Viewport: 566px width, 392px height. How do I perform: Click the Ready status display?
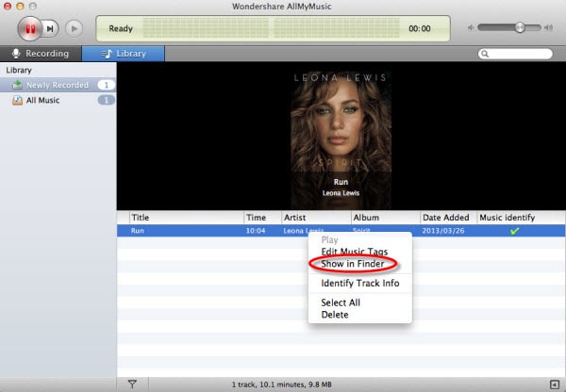coord(121,28)
